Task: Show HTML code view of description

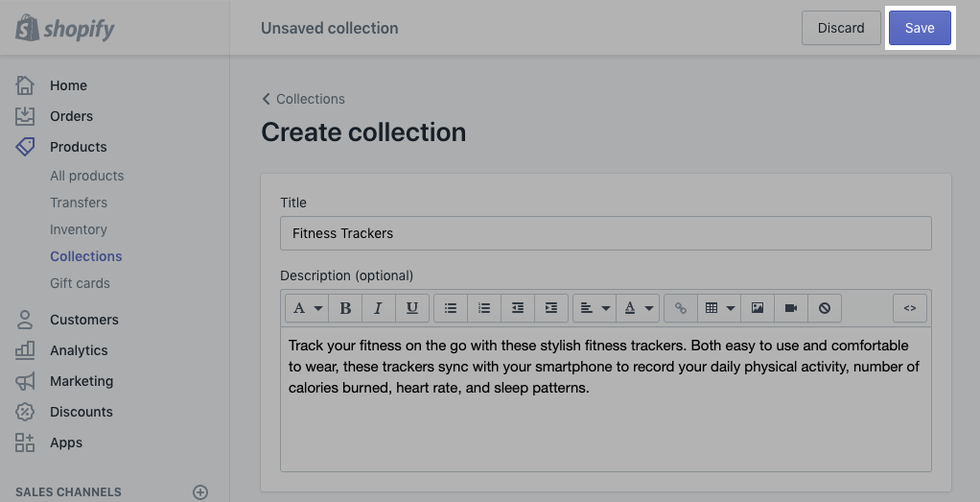Action: tap(910, 308)
